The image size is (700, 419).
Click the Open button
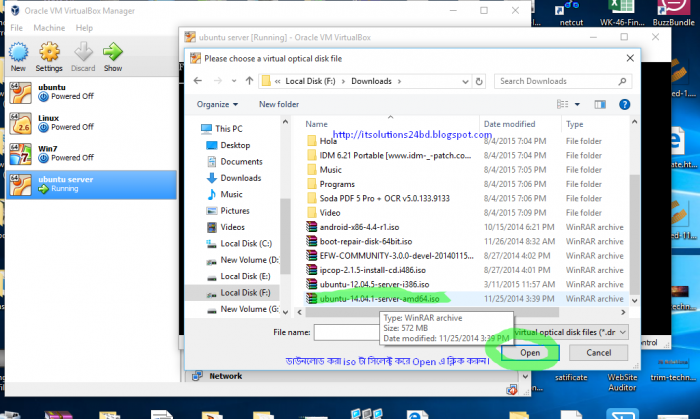click(530, 353)
